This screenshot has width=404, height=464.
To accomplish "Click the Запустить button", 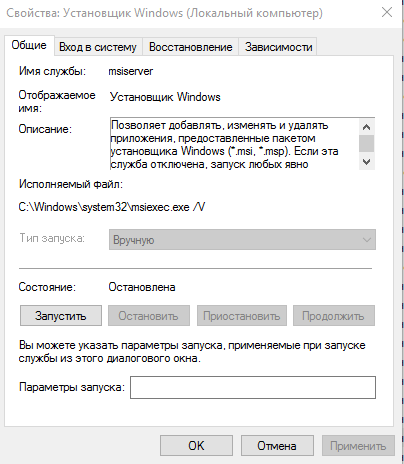I will coord(61,316).
